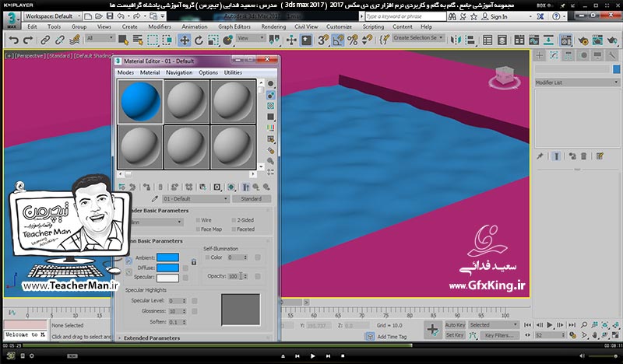Toggle 3D Snaps in main toolbar
623x364 pixels.
point(323,40)
